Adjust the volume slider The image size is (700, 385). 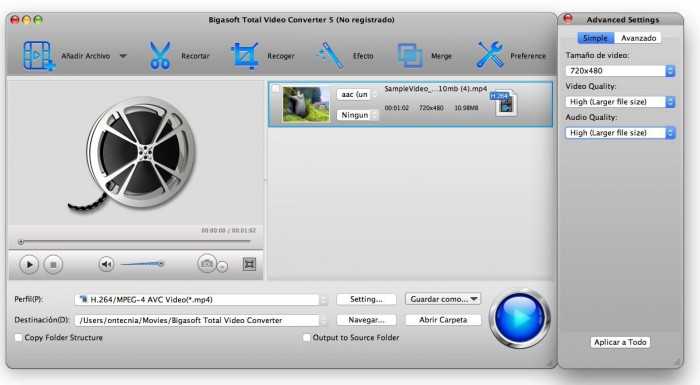(x=142, y=264)
